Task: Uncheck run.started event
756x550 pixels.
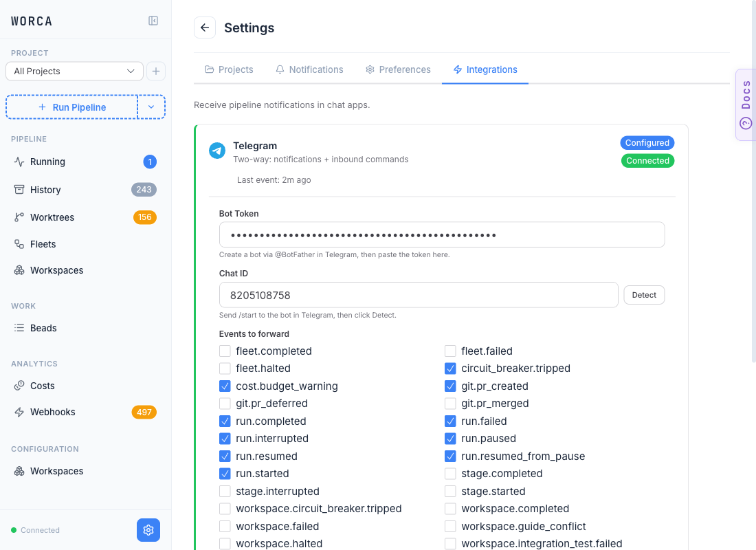Action: click(x=225, y=474)
